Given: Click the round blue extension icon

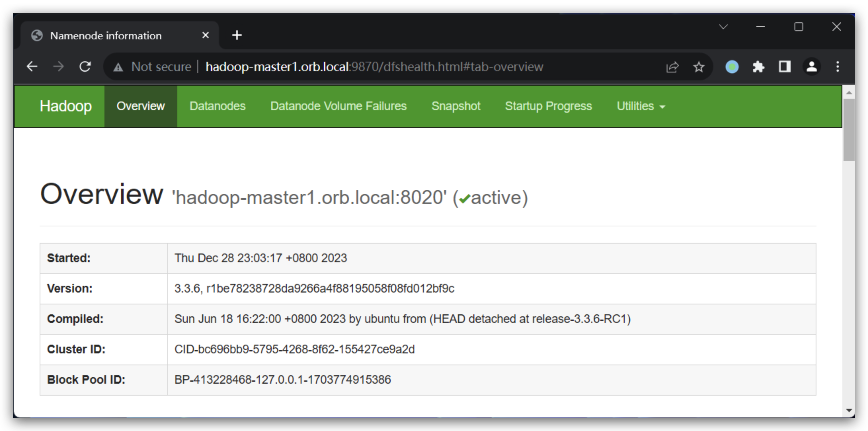Looking at the screenshot, I should coord(732,67).
